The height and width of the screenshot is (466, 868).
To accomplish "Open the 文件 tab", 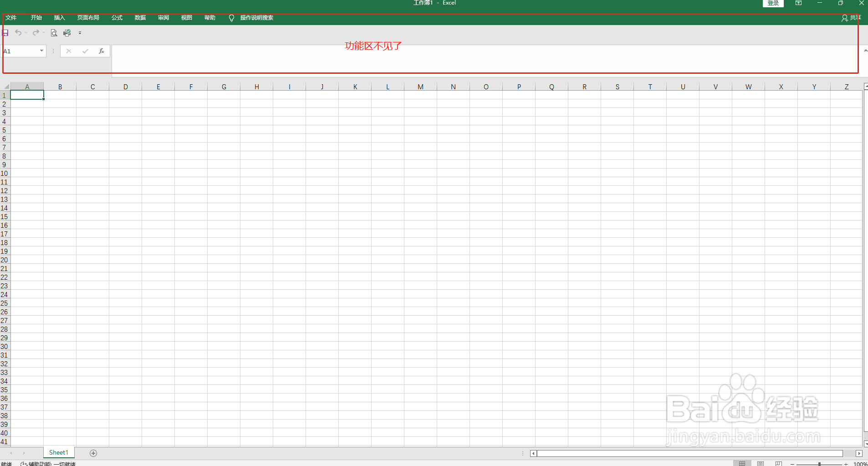I will tap(11, 18).
